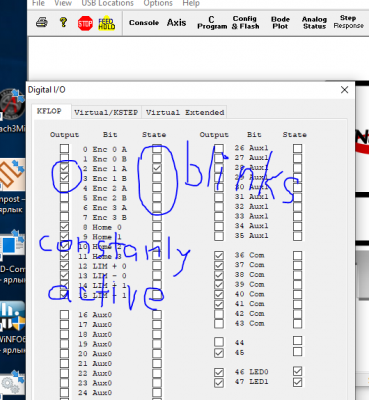Close the Digital I/O dialog
The image size is (369, 400).
[345, 90]
